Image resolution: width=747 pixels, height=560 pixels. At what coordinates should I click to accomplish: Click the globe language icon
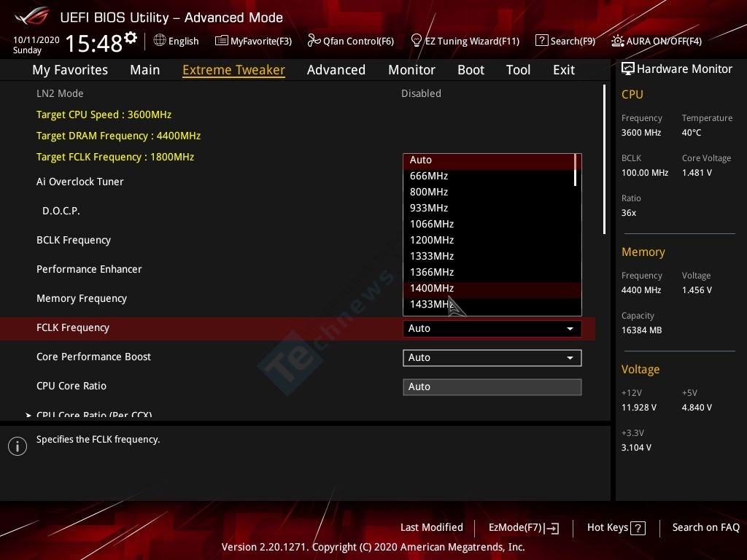click(160, 41)
